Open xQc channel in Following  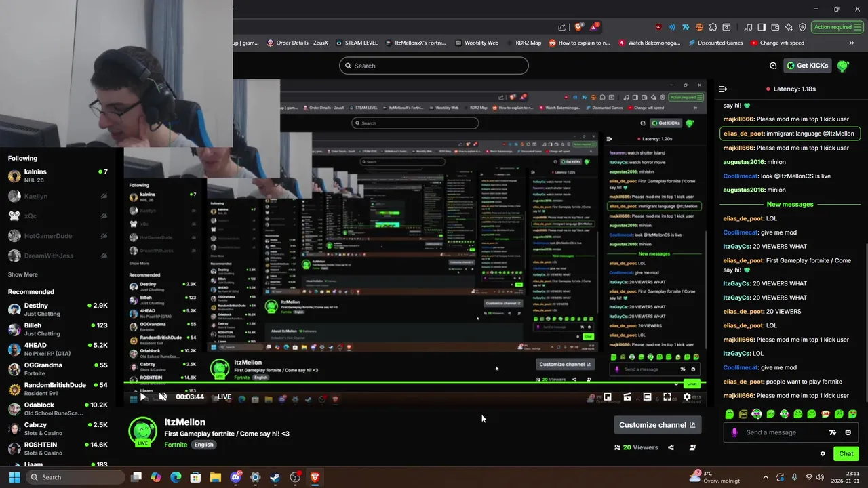coord(58,216)
